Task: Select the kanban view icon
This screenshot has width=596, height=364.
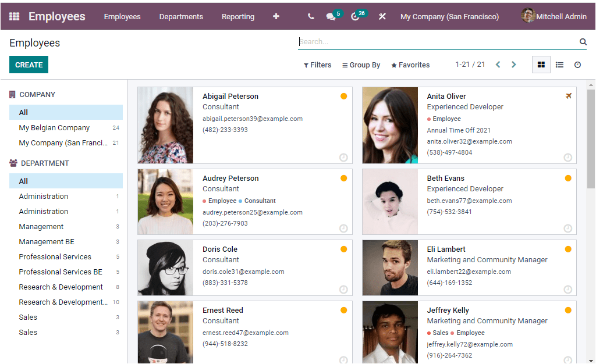Action: [x=540, y=65]
